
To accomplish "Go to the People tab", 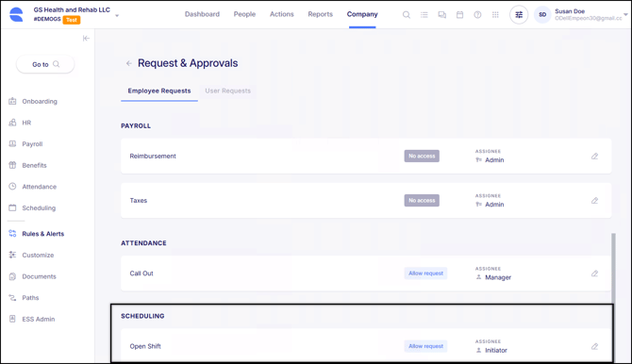I will (244, 14).
